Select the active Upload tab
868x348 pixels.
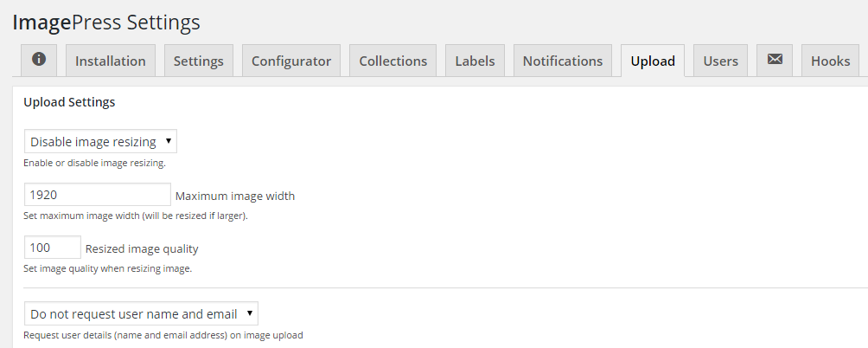pyautogui.click(x=653, y=61)
